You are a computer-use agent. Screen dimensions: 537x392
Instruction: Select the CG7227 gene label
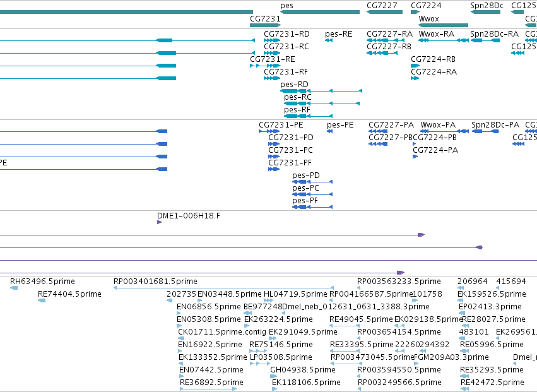click(382, 6)
